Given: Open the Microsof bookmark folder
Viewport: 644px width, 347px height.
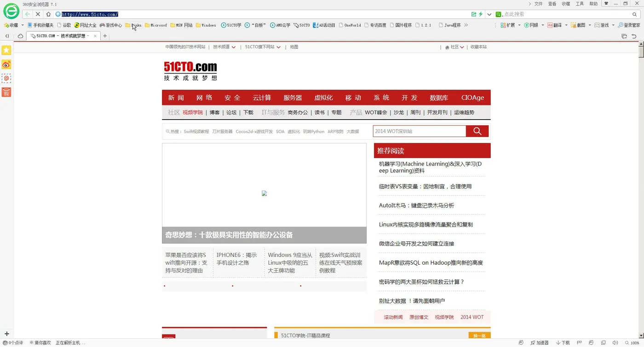Looking at the screenshot, I should (x=156, y=25).
